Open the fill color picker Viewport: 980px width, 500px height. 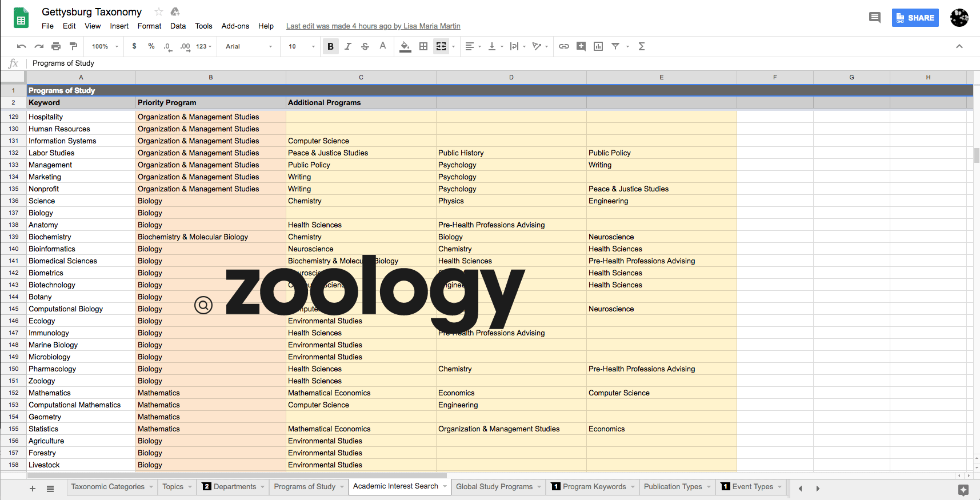405,46
